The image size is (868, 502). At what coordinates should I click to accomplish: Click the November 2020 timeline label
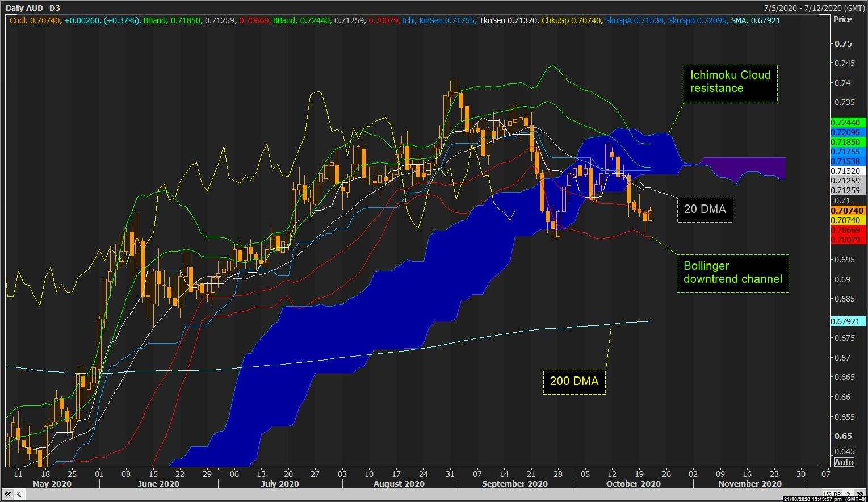coord(750,484)
